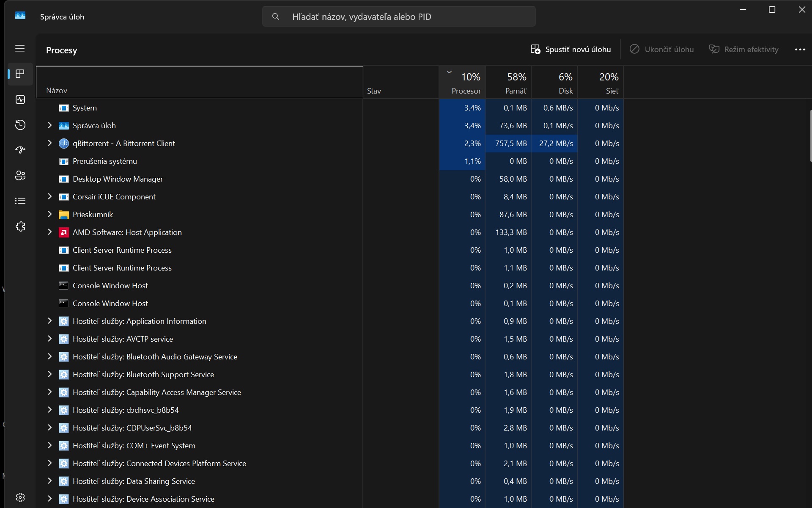
Task: Click Spustiť novú úlohu button
Action: (x=571, y=50)
